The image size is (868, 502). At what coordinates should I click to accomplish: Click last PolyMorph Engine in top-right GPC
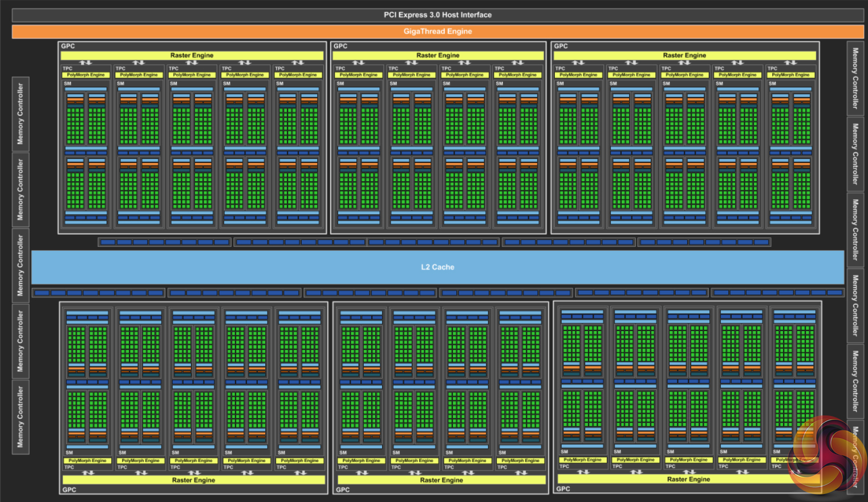[790, 75]
